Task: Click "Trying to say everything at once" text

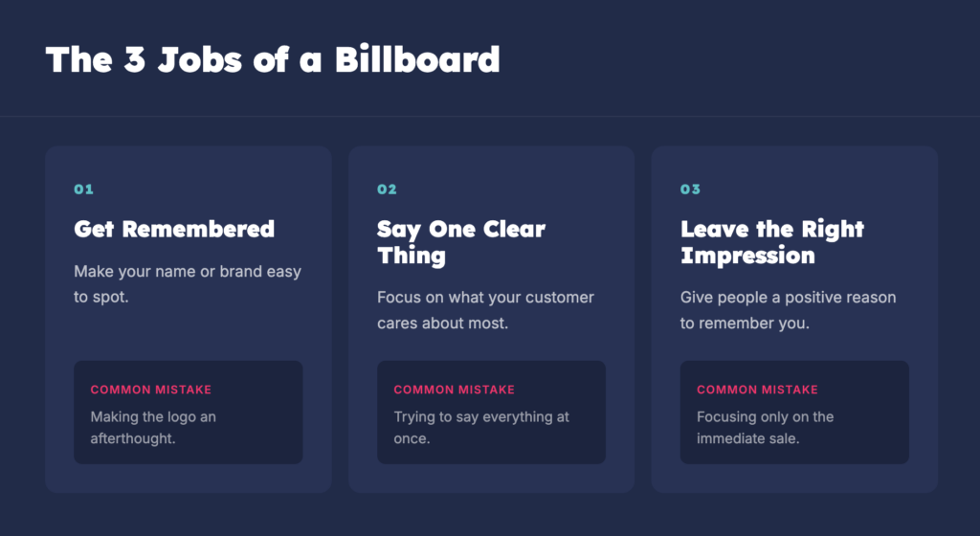Action: (x=481, y=427)
